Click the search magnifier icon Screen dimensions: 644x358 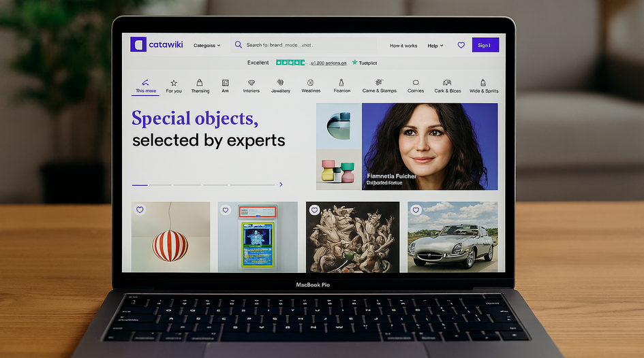point(238,45)
